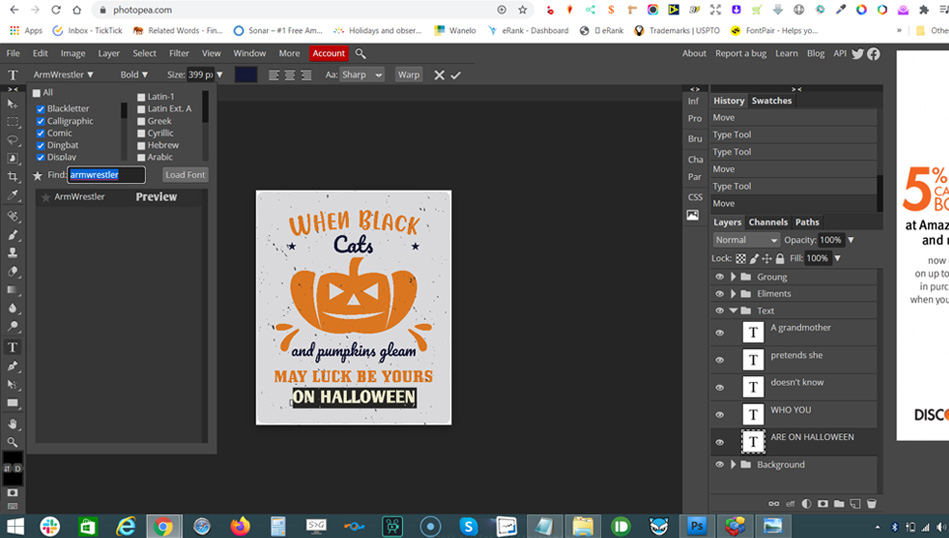This screenshot has width=949, height=538.
Task: Select the Zoom tool in toolbar
Action: click(x=13, y=441)
